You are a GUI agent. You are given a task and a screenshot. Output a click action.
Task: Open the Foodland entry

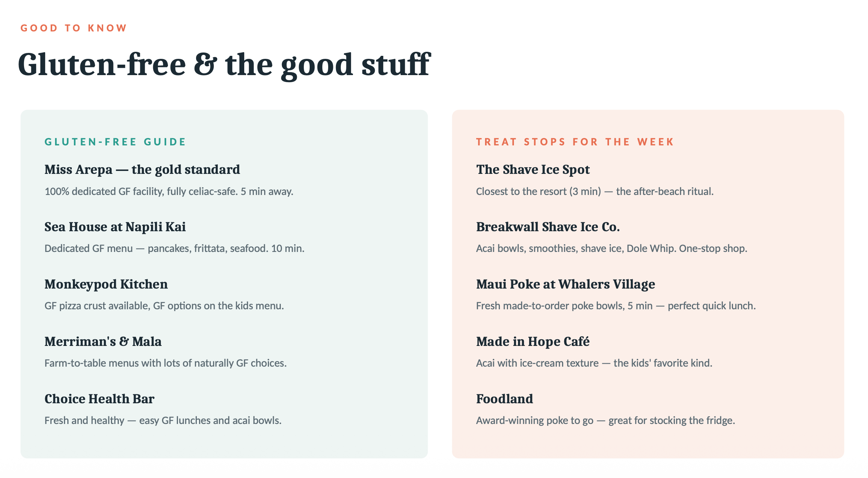pos(504,399)
